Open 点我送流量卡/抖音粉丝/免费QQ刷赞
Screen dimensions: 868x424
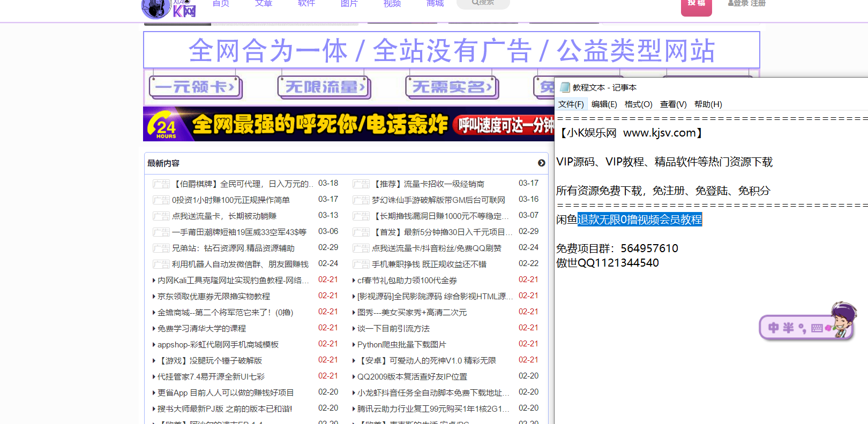437,248
